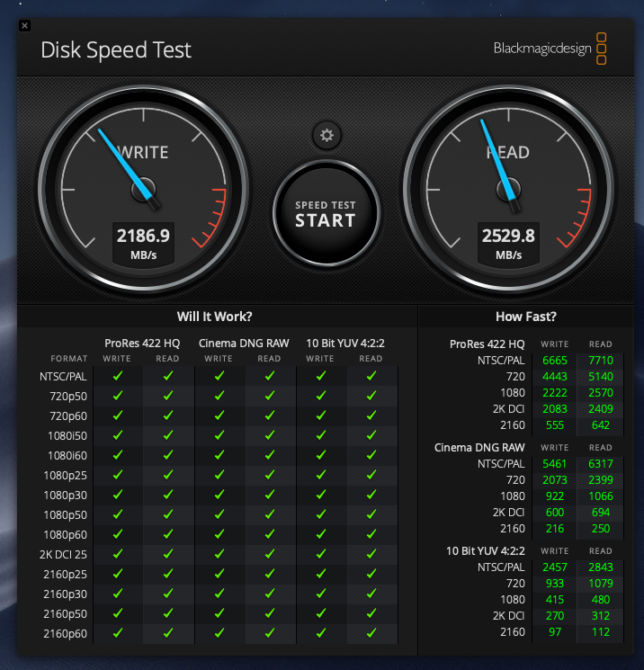Click the Blackmagicdesign logo squares

pos(602,49)
